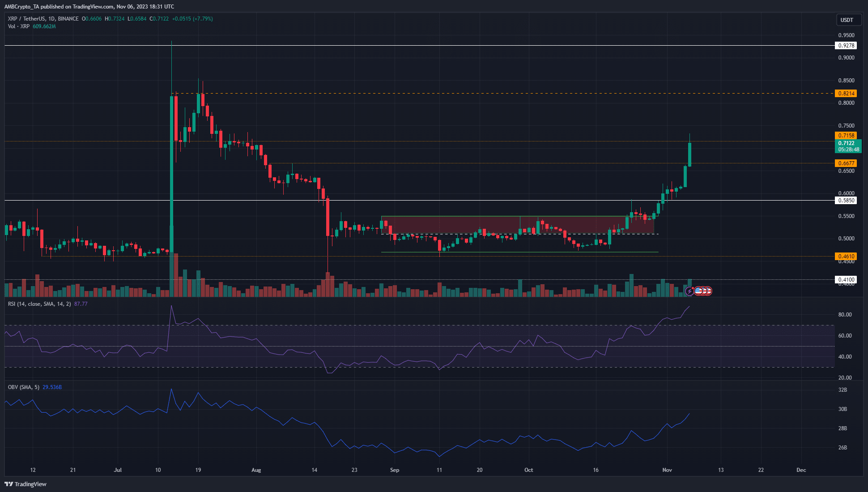Click the 0.4100 white price label
Viewport: 868px width, 492px height.
(846, 280)
